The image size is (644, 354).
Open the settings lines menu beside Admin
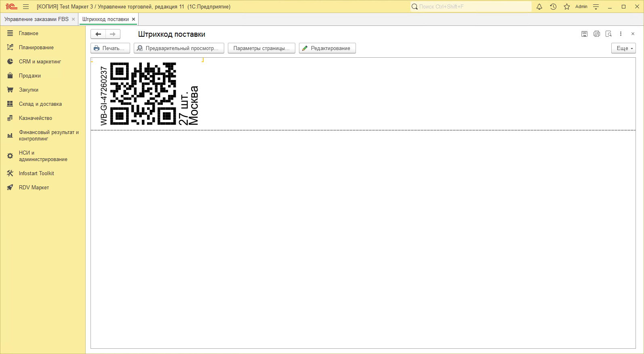point(596,6)
